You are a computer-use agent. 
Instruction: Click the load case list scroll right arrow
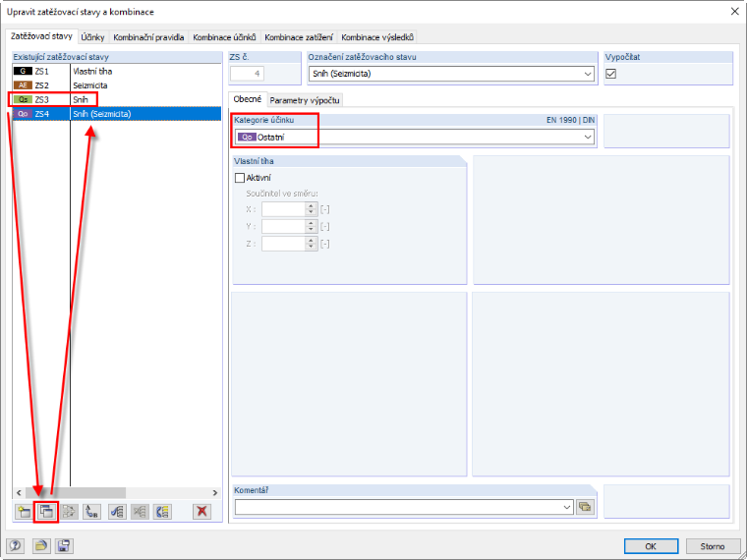pyautogui.click(x=215, y=492)
